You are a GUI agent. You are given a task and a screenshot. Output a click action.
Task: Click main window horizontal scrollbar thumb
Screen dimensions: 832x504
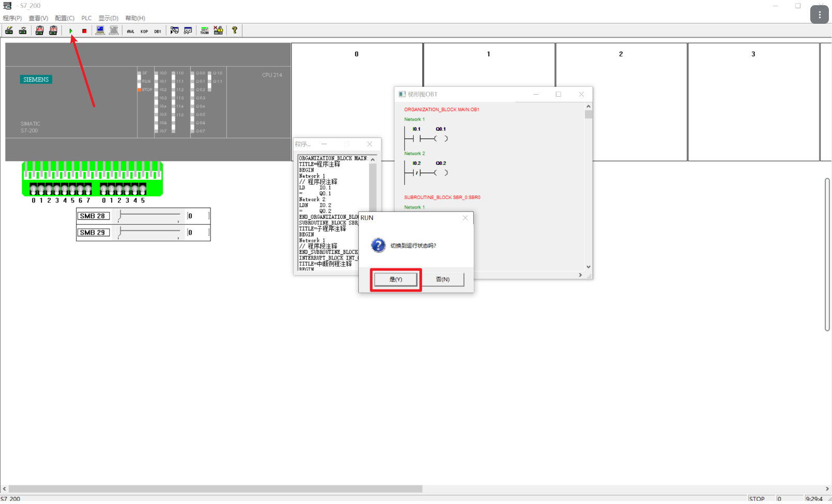pyautogui.click(x=216, y=489)
